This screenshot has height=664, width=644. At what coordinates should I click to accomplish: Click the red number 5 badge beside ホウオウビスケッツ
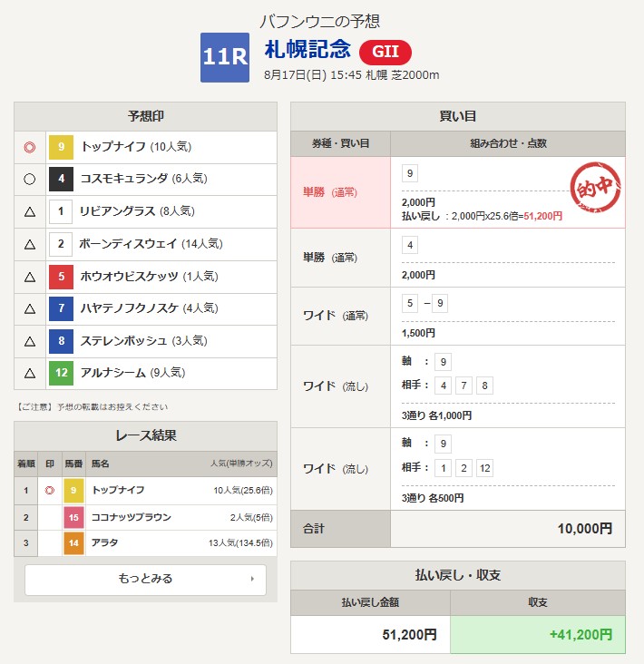coord(61,277)
